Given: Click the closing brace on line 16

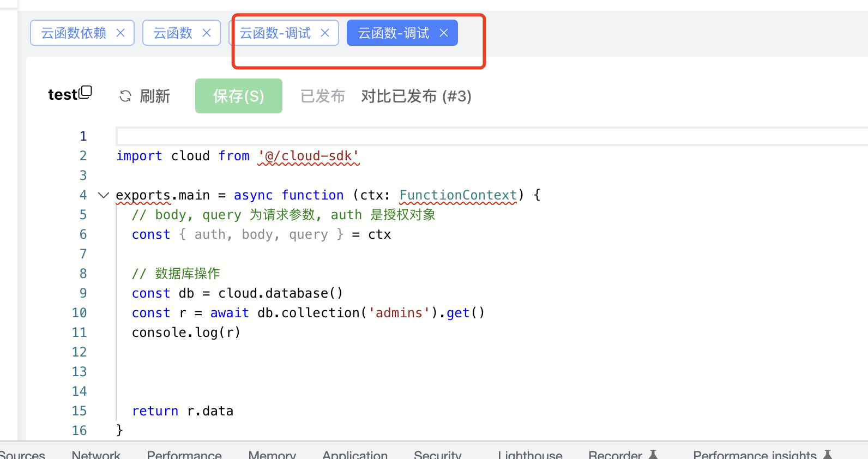Looking at the screenshot, I should pyautogui.click(x=120, y=431).
